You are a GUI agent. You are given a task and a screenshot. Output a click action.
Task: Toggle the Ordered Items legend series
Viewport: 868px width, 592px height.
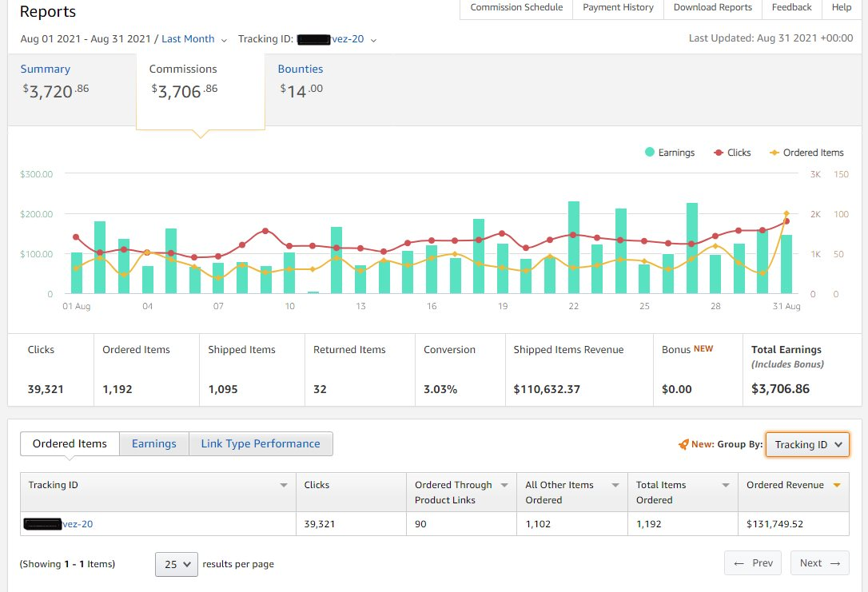pyautogui.click(x=806, y=153)
